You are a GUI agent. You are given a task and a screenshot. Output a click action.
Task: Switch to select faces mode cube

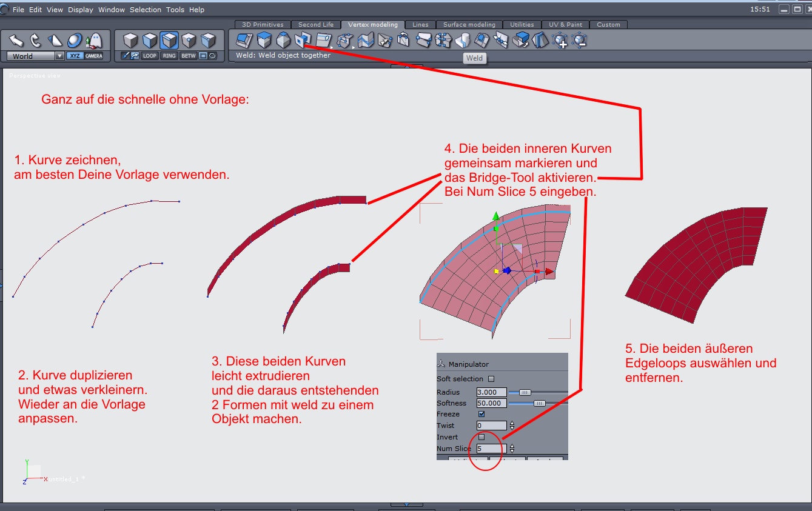150,41
